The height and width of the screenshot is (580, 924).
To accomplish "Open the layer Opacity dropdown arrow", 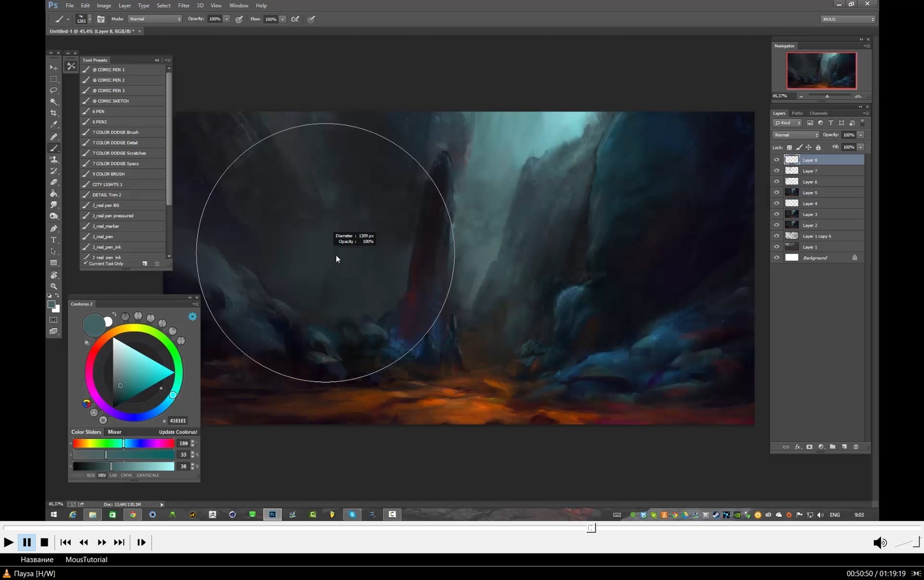I will pos(861,135).
